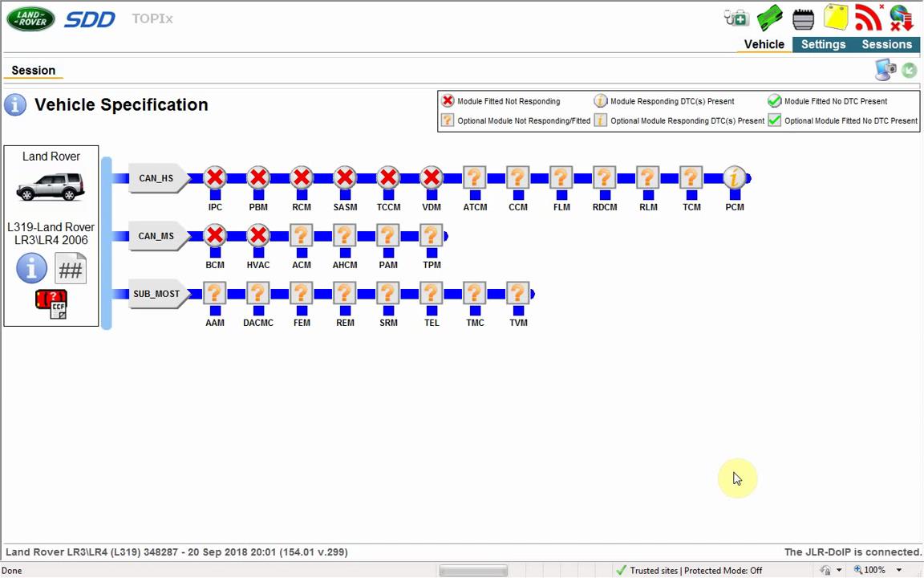Select the CCM module question icon

[x=518, y=177]
